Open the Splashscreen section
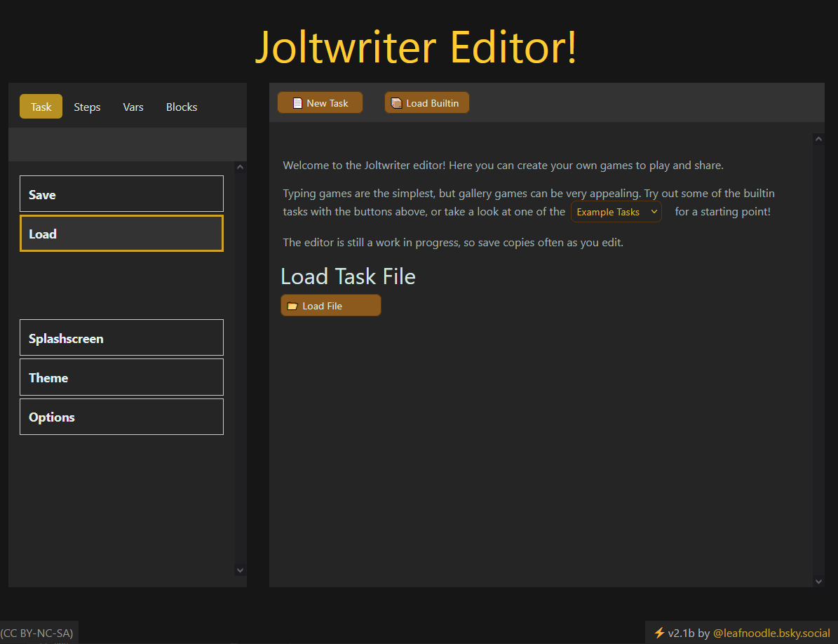838x644 pixels. coord(121,338)
